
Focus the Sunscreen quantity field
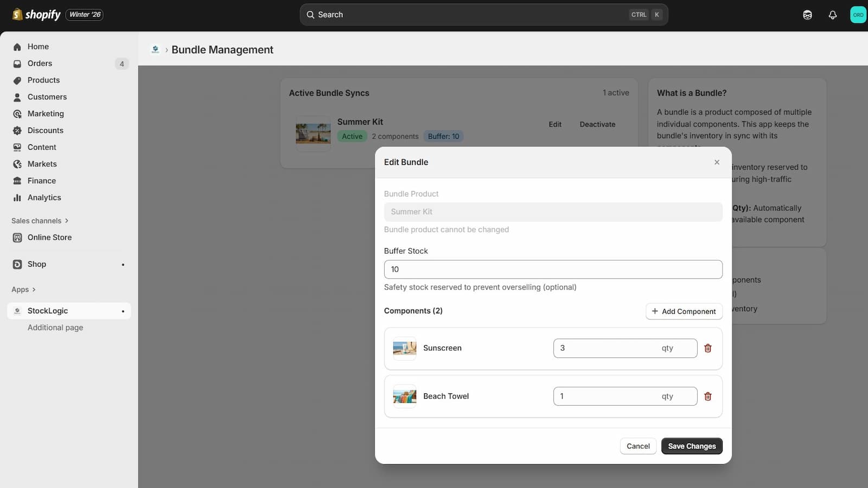point(608,348)
